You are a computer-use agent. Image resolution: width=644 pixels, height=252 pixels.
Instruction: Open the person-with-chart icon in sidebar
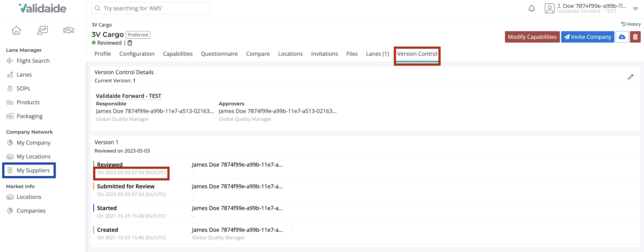pyautogui.click(x=42, y=30)
